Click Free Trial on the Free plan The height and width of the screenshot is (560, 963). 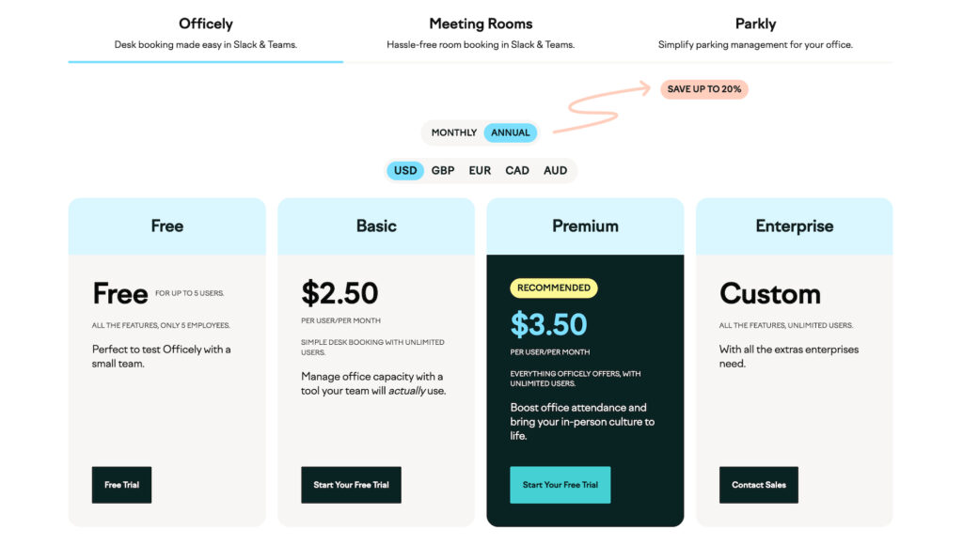pos(121,485)
